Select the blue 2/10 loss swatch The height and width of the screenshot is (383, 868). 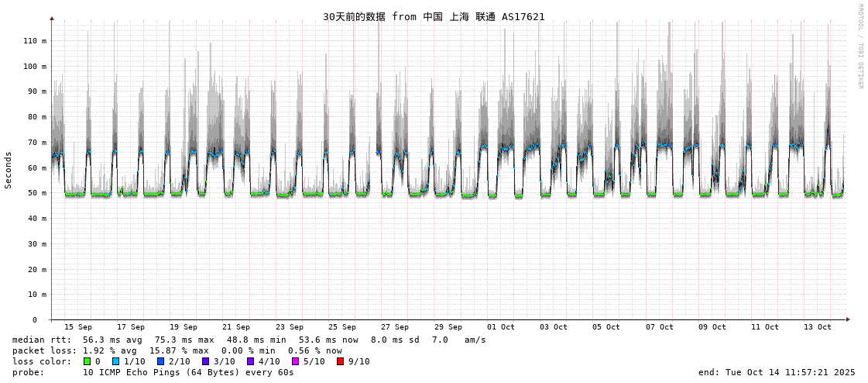click(x=160, y=361)
